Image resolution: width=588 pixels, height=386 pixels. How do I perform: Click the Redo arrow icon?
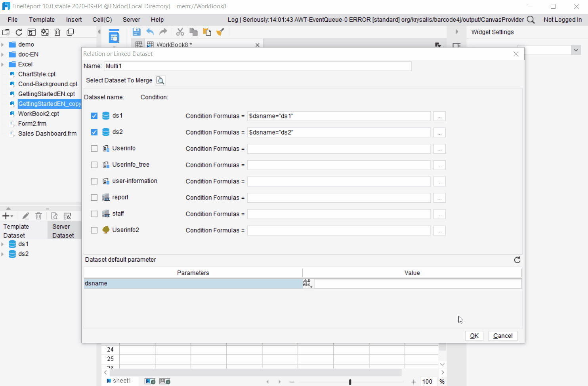(x=162, y=32)
